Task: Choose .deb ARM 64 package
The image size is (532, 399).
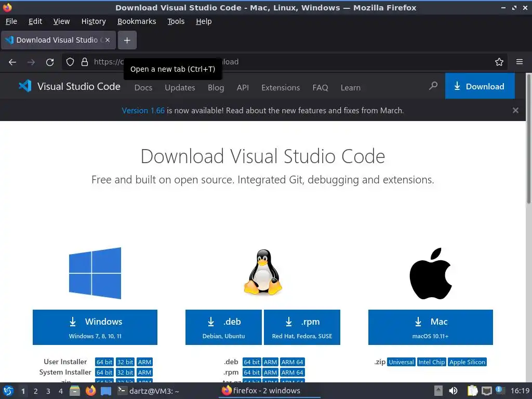Action: [x=292, y=362]
